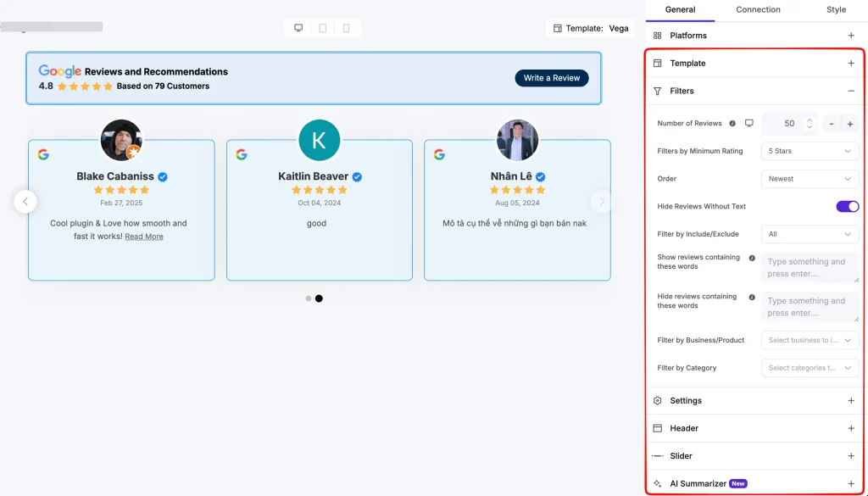Expand the Platforms section
The width and height of the screenshot is (868, 496).
click(x=851, y=36)
